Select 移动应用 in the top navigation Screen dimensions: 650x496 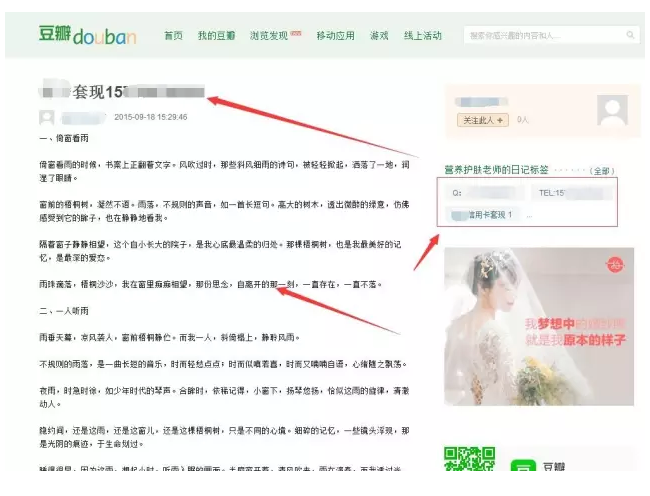pyautogui.click(x=335, y=36)
